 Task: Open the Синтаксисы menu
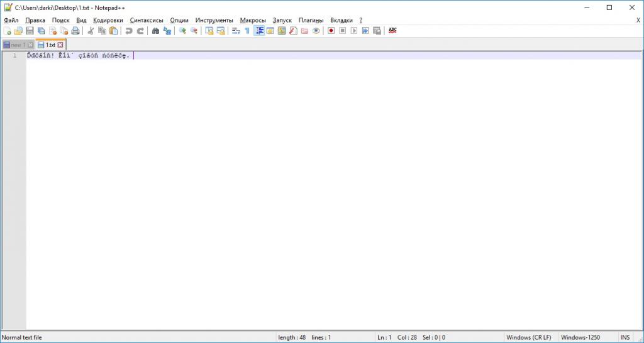pyautogui.click(x=147, y=20)
